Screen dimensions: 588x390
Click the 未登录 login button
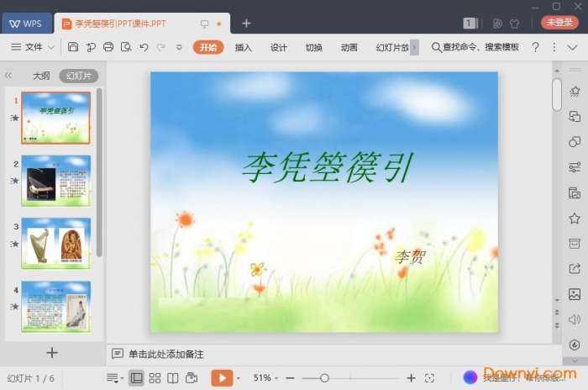pyautogui.click(x=559, y=23)
